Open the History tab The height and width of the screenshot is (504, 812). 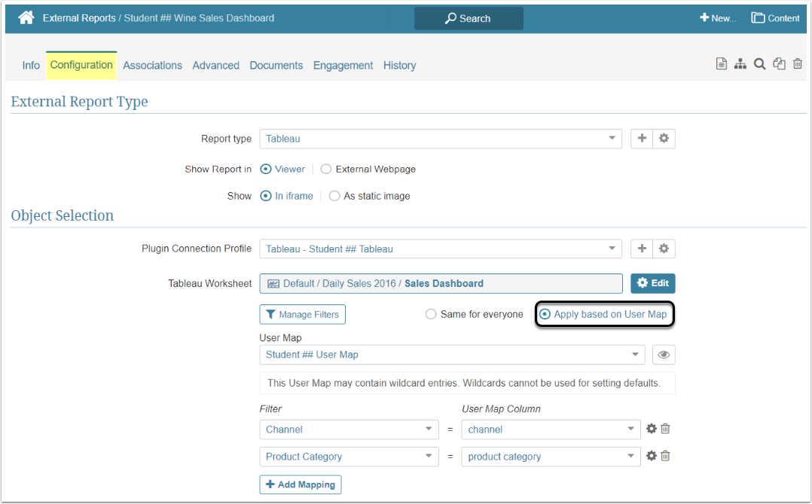tap(399, 66)
